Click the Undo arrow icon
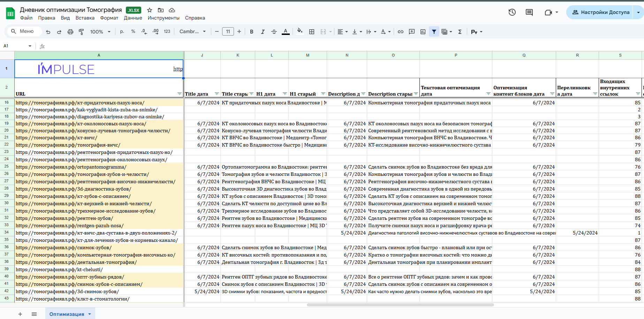This screenshot has height=319, width=644. 48,32
